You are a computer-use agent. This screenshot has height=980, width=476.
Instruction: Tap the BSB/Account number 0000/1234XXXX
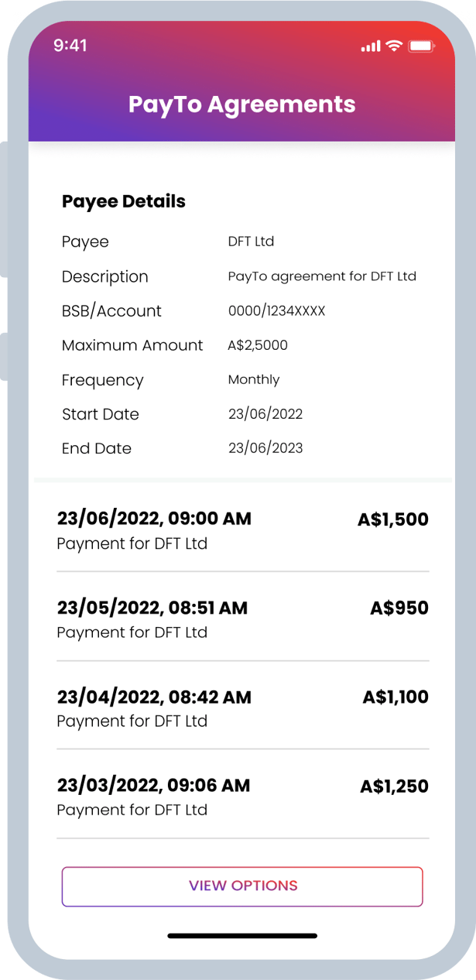276,310
